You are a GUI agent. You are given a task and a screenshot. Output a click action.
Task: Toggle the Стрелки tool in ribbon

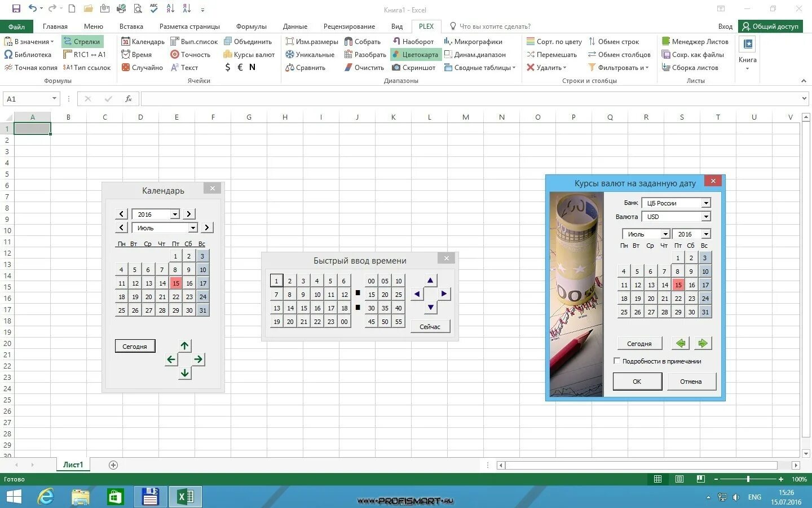[82, 41]
